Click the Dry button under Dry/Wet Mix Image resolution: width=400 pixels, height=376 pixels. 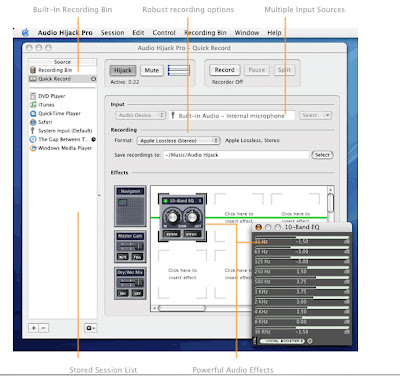coord(123,293)
